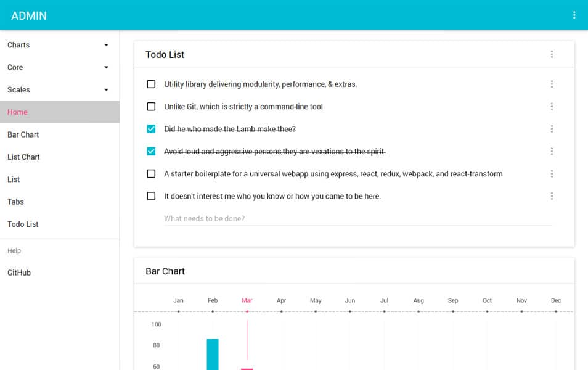
Task: Open the Todo List card overflow menu
Action: tap(552, 54)
